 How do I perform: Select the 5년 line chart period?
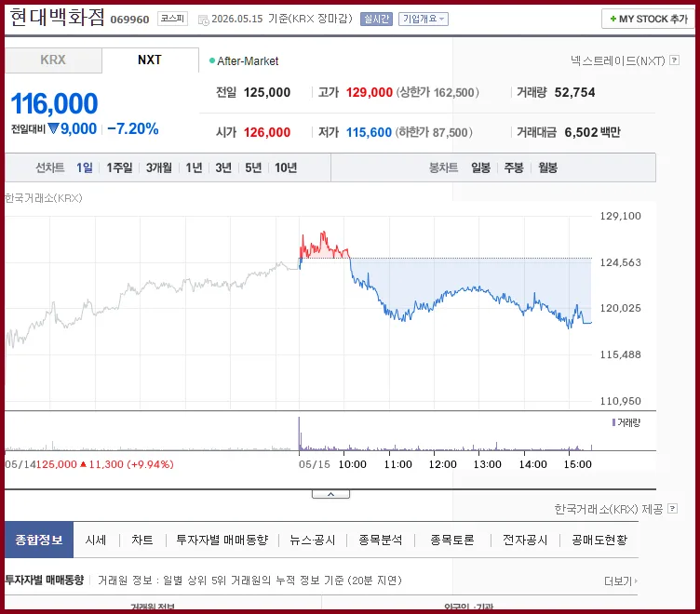[253, 167]
